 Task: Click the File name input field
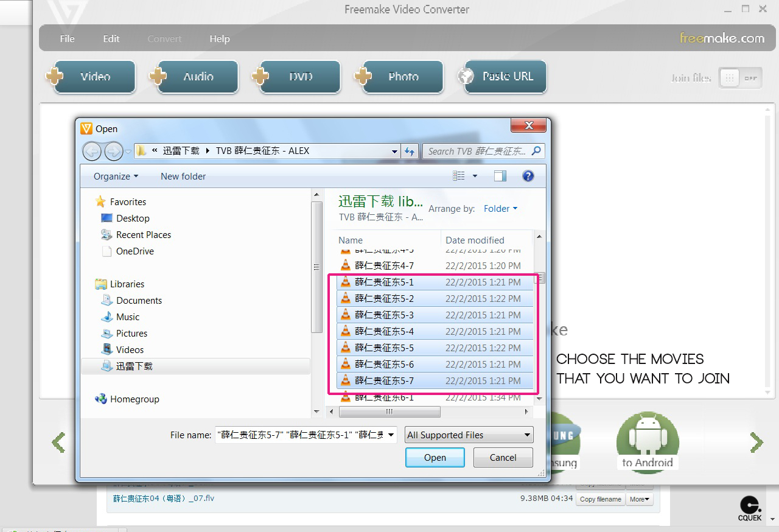pyautogui.click(x=301, y=435)
